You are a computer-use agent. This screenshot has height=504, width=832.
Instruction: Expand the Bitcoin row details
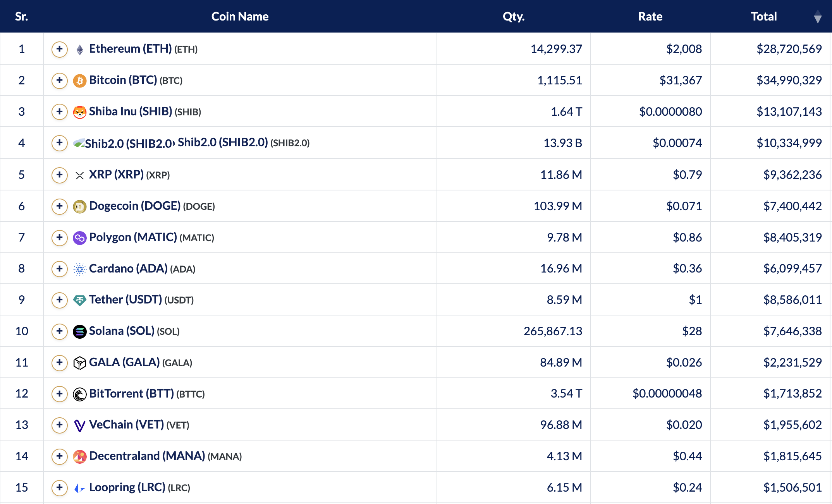point(59,81)
